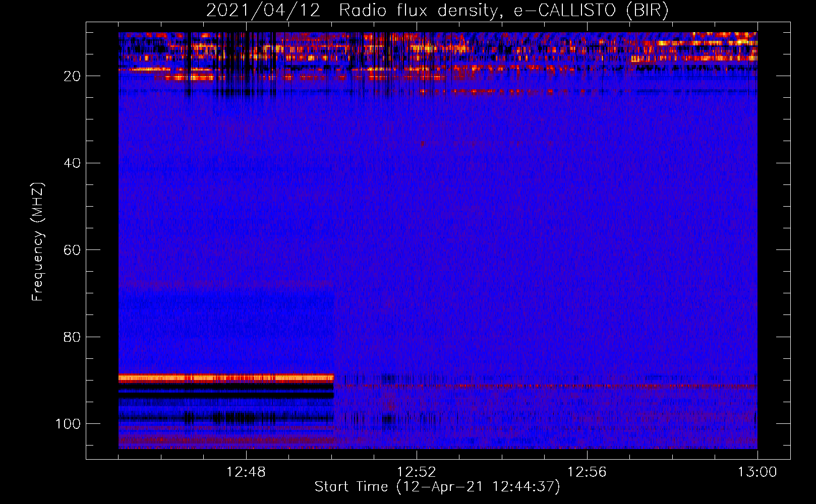Select the 12:48 time tick label
816x504 pixels.
click(x=246, y=472)
